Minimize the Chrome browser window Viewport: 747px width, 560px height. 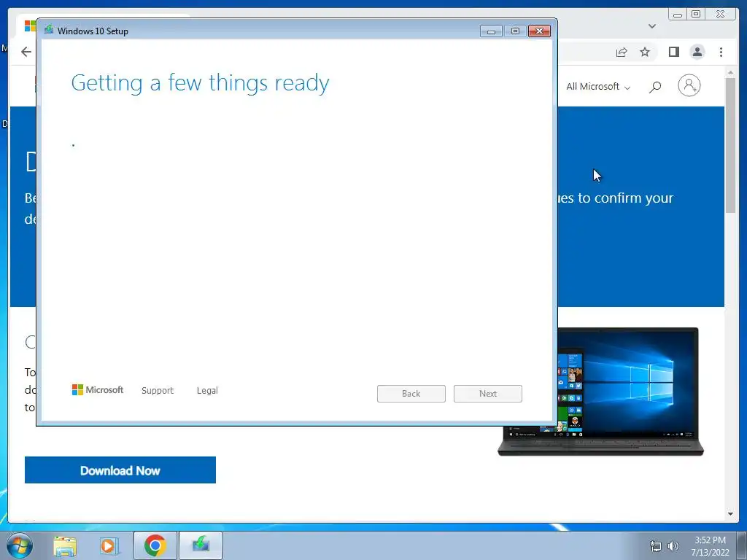677,15
